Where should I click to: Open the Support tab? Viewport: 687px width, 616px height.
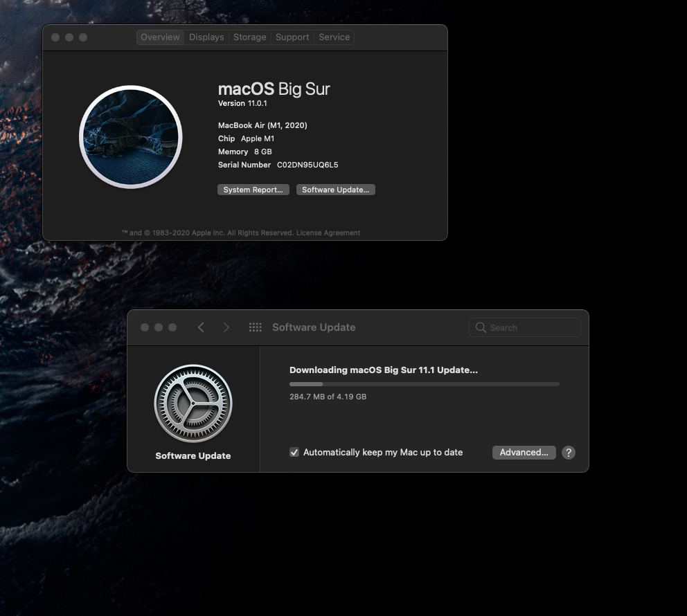(292, 37)
